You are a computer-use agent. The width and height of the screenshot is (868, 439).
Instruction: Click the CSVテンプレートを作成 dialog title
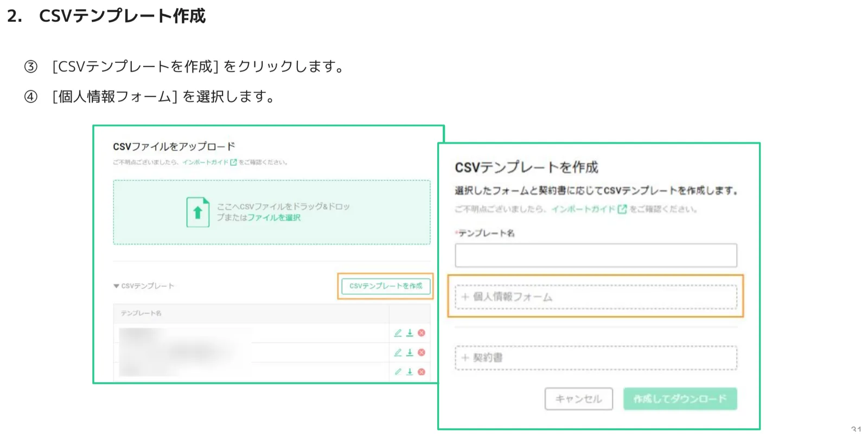(526, 167)
